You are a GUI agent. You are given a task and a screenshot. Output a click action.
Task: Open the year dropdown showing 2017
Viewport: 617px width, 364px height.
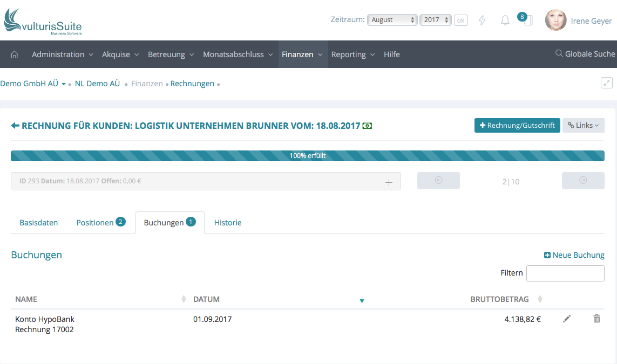(435, 20)
